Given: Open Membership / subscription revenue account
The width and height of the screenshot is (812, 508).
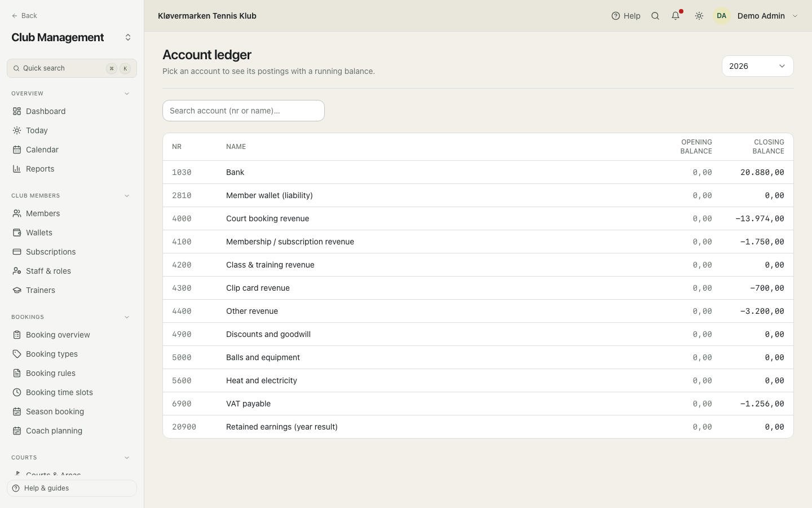Looking at the screenshot, I should point(478,242).
